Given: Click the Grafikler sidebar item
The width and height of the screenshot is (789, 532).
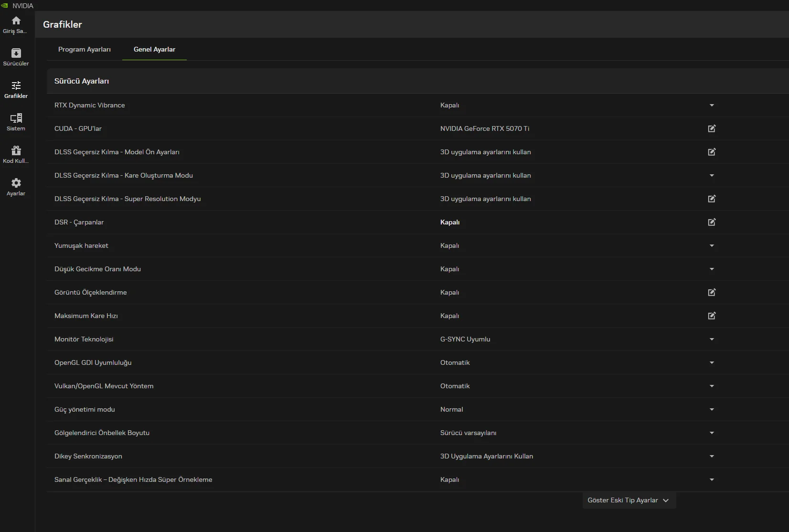Looking at the screenshot, I should (16, 89).
